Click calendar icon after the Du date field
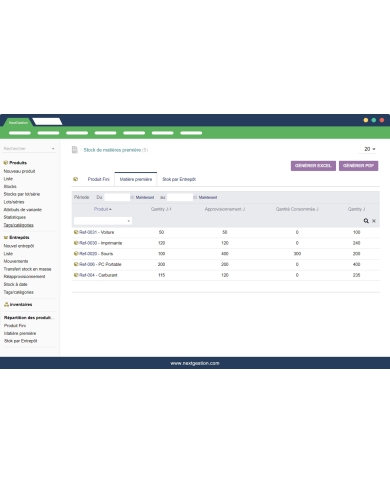This screenshot has width=390, height=484. click(x=132, y=197)
